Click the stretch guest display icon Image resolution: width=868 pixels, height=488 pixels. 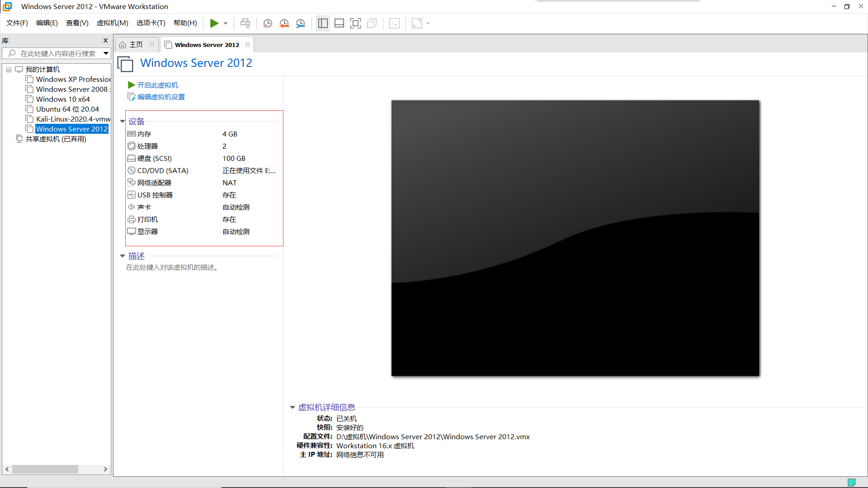pyautogui.click(x=417, y=23)
